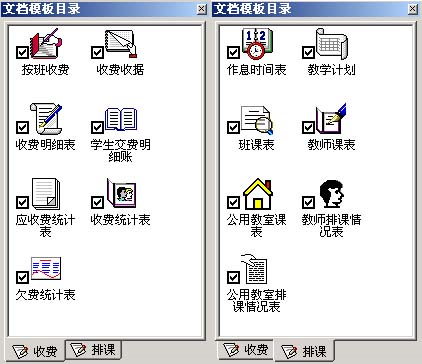Open the 公用教室课表 house icon
This screenshot has width=422, height=364.
pos(258,194)
